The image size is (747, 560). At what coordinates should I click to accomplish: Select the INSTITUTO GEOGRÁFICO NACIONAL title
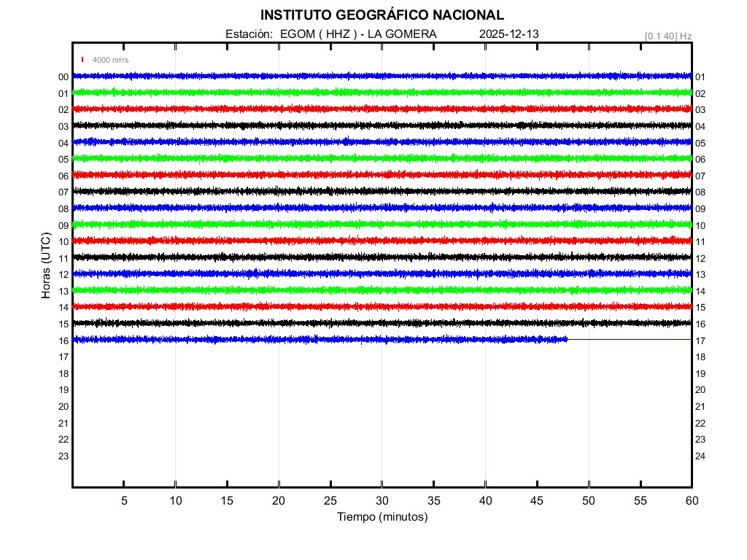tap(382, 15)
